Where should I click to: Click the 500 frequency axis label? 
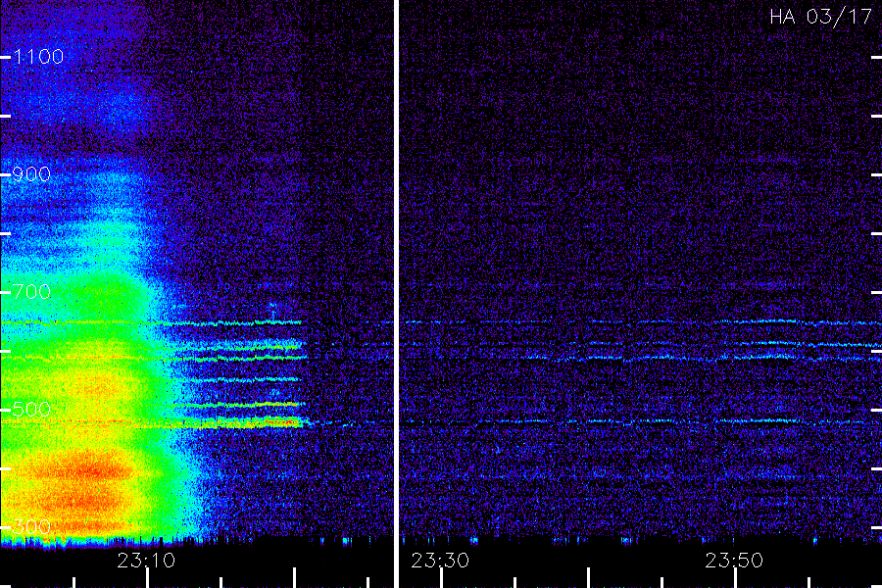tap(31, 409)
